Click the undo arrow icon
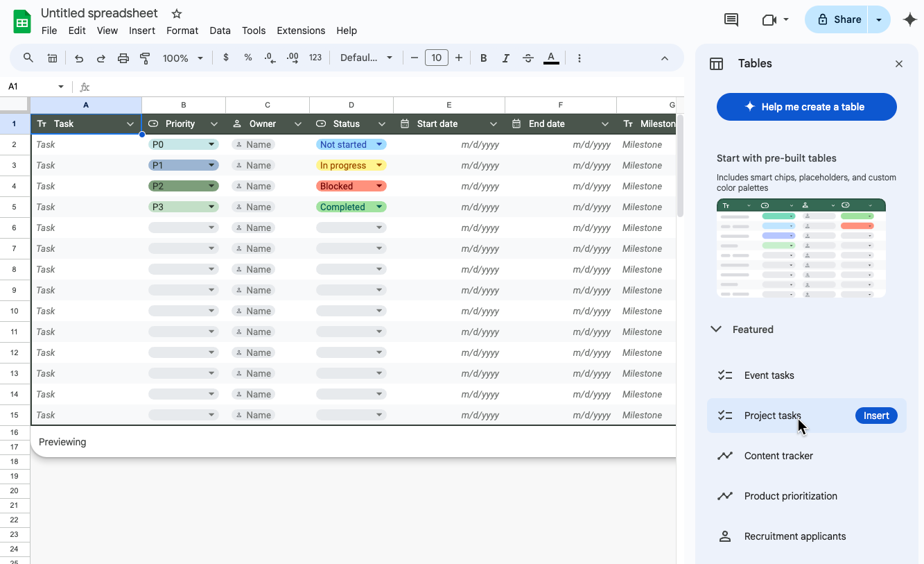Image resolution: width=924 pixels, height=564 pixels. [x=79, y=58]
